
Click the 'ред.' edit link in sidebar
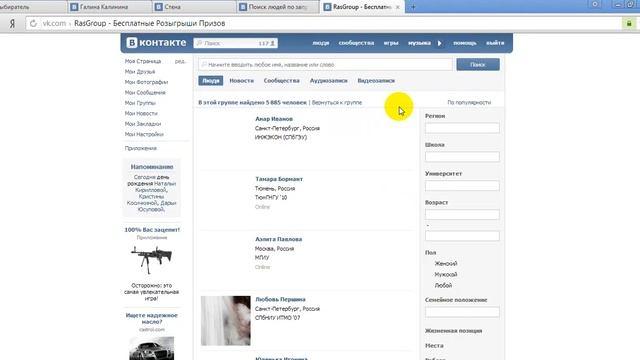coord(180,61)
